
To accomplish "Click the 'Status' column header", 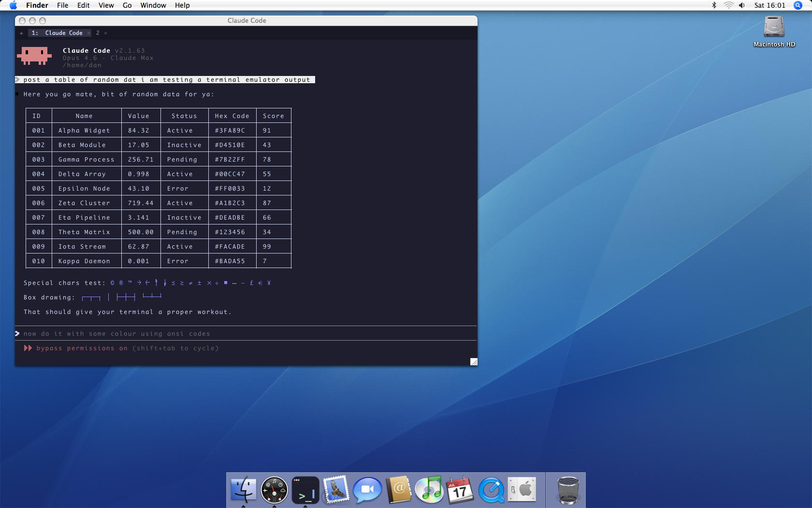I will 184,116.
